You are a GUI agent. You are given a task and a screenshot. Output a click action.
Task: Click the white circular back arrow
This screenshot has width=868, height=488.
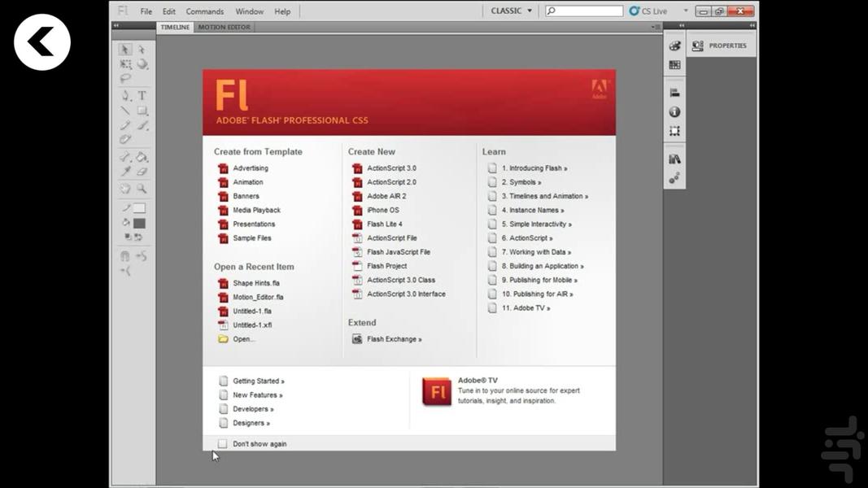tap(42, 42)
